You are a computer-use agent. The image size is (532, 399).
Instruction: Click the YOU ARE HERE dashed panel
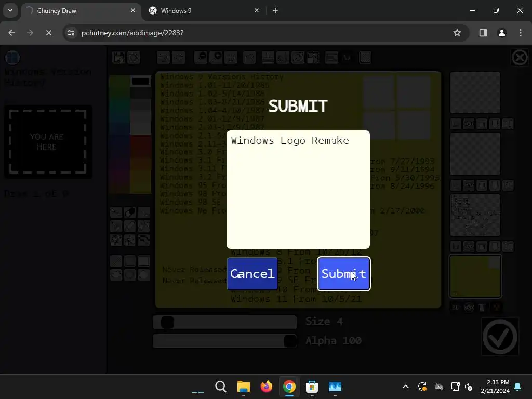tap(47, 142)
